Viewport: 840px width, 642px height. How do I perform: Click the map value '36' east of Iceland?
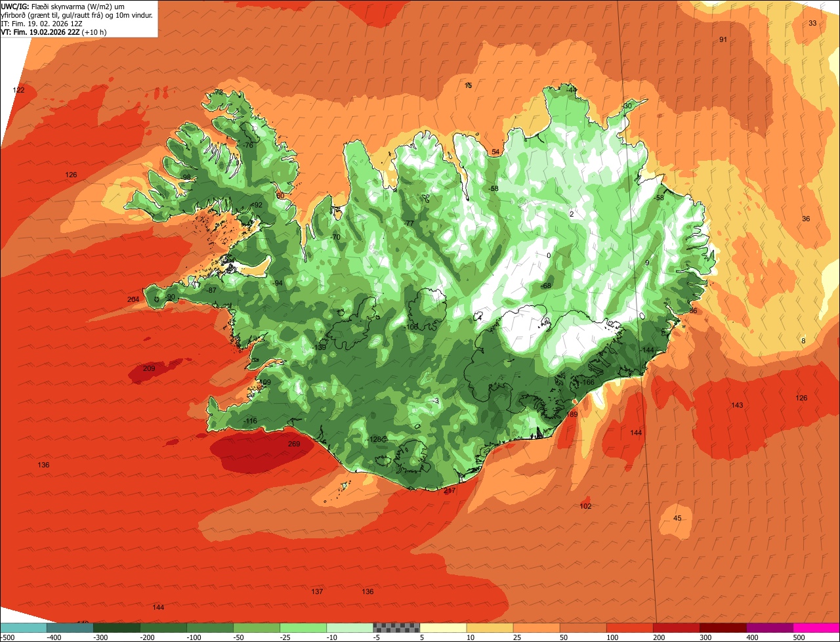pyautogui.click(x=806, y=219)
